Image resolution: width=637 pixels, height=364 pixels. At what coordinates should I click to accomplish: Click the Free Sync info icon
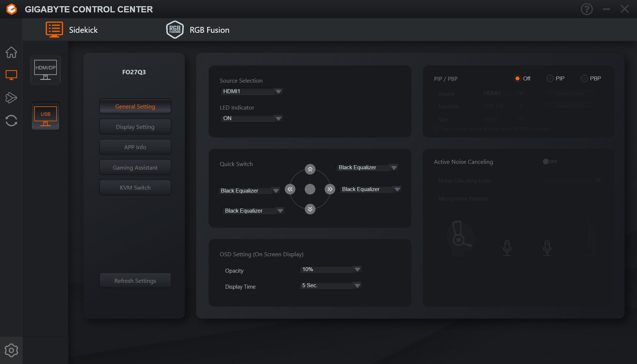click(436, 128)
